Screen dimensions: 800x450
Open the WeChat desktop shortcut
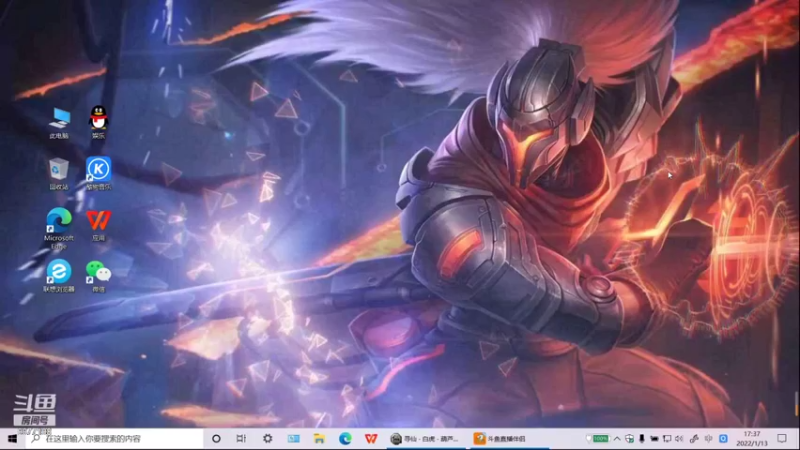[98, 276]
